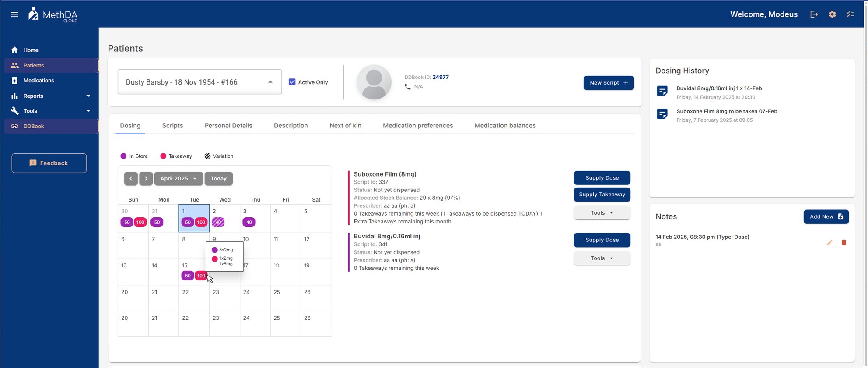Screen dimensions: 868x368
Task: Click the purple 40 dose on April 3
Action: click(x=248, y=223)
